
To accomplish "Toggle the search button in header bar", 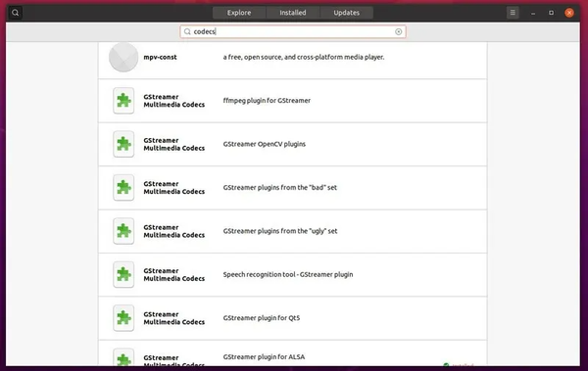I will click(x=15, y=13).
